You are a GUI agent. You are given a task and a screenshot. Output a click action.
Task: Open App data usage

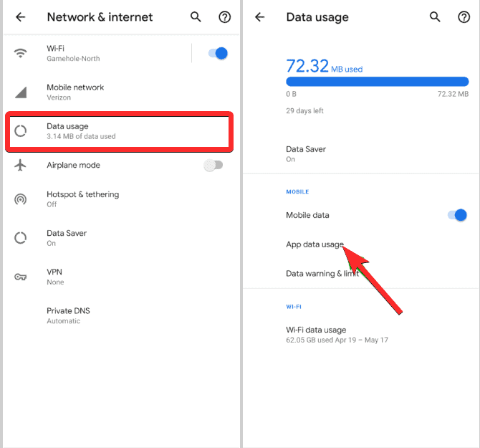point(360,244)
